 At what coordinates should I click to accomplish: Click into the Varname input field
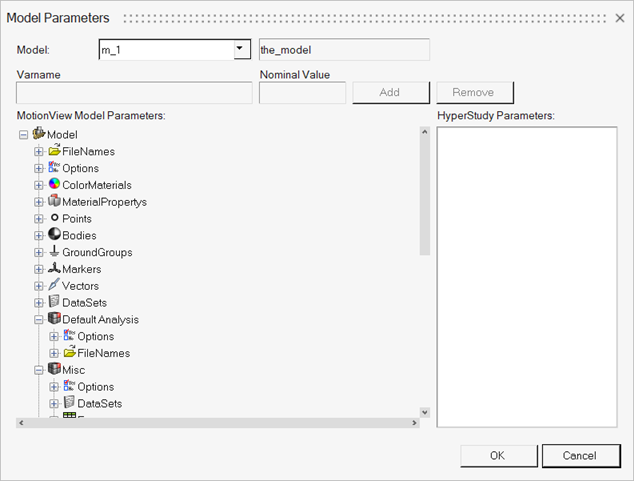coord(134,92)
